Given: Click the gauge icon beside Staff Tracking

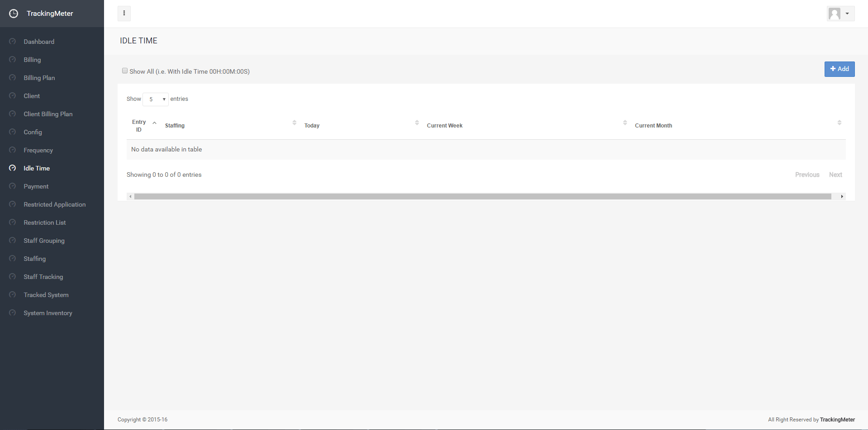Looking at the screenshot, I should pyautogui.click(x=13, y=277).
